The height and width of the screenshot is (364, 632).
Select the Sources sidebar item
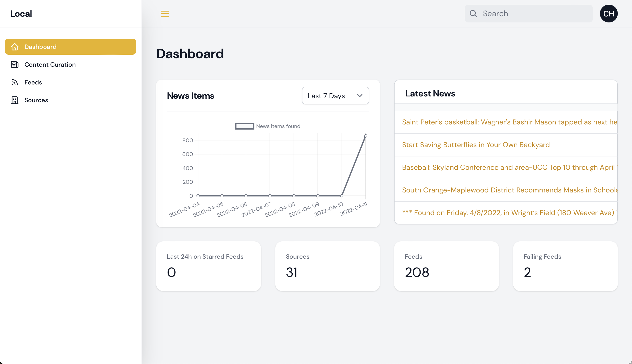coord(36,100)
